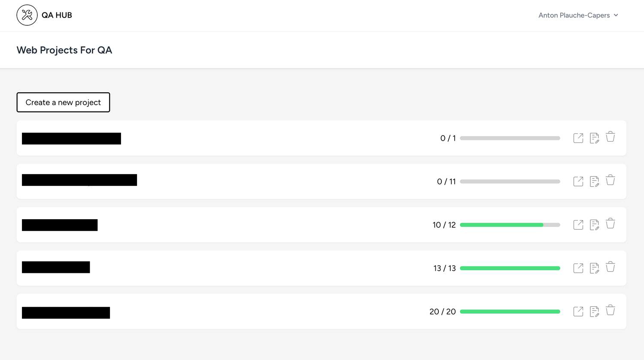644x360 pixels.
Task: Open the 0 / 1 project in new window
Action: [x=578, y=138]
